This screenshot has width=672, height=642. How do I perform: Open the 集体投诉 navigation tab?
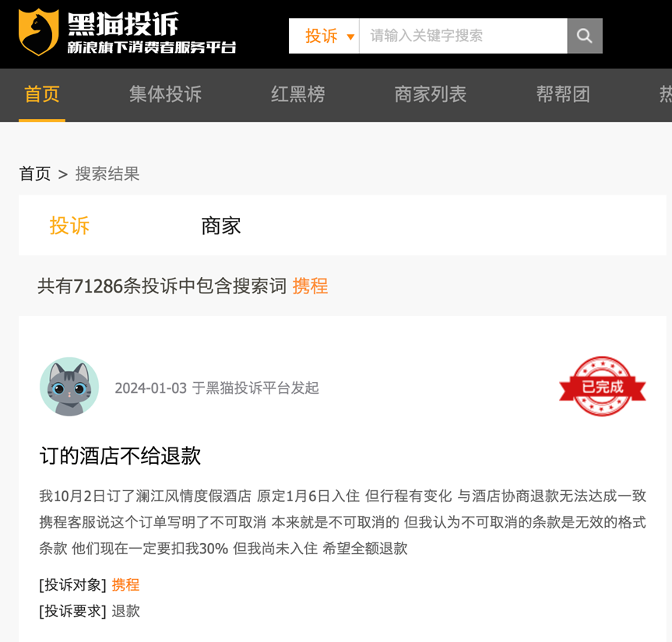(x=165, y=94)
